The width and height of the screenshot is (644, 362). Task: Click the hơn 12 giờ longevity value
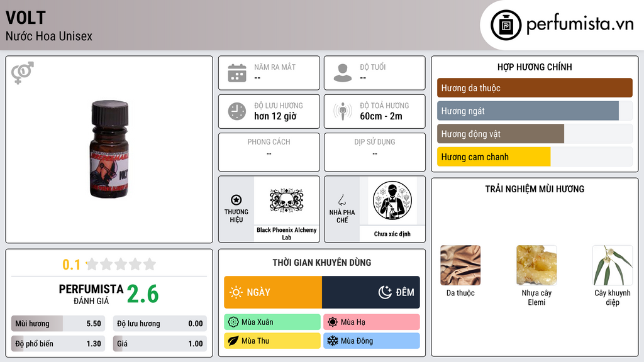275,116
